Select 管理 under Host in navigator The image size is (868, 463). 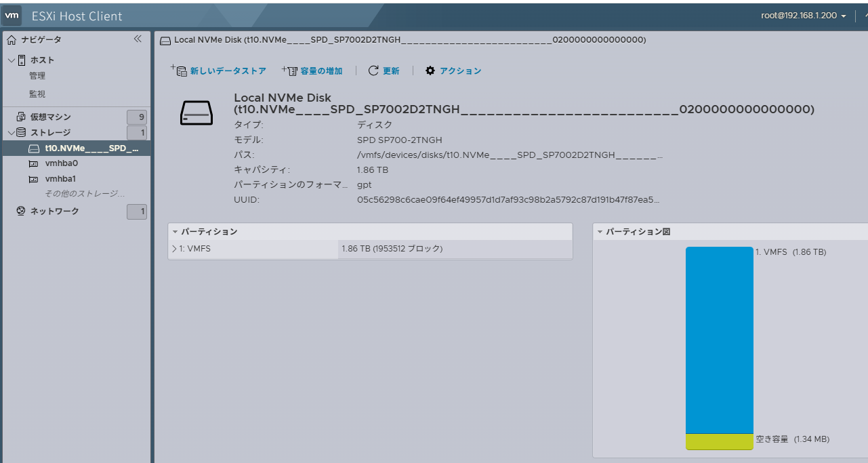tap(37, 76)
